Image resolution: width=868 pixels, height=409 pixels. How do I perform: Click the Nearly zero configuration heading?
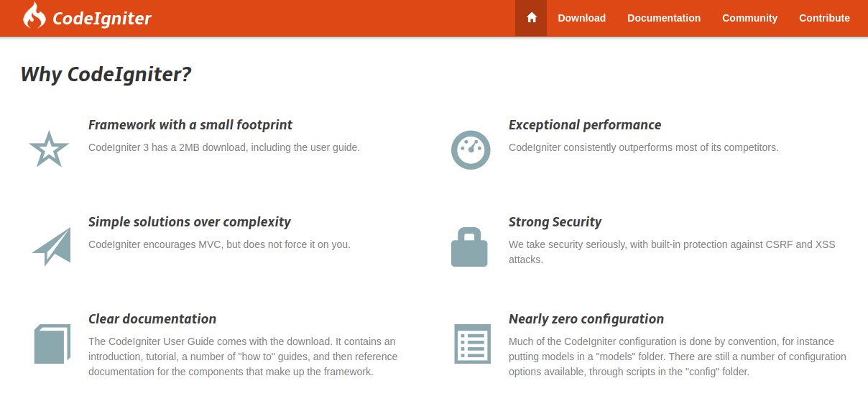pyautogui.click(x=586, y=319)
